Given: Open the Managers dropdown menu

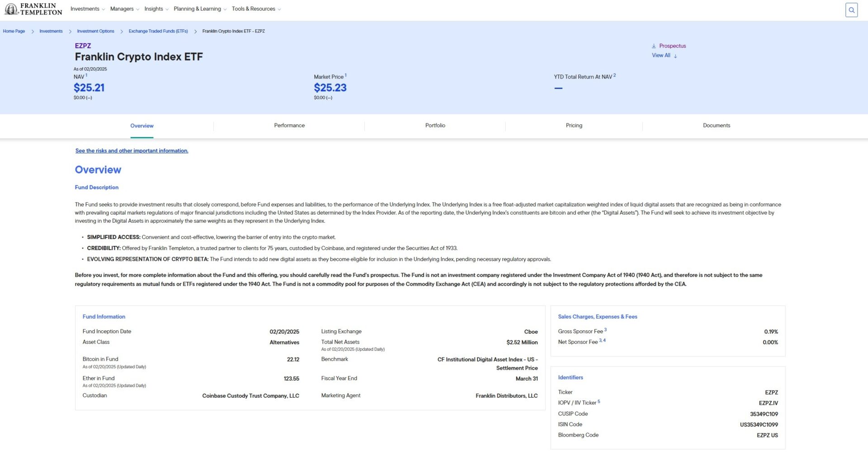Looking at the screenshot, I should click(x=124, y=9).
